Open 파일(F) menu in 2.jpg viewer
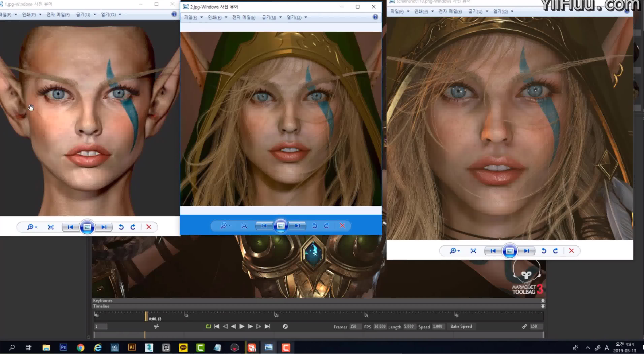The width and height of the screenshot is (644, 354). pos(193,17)
